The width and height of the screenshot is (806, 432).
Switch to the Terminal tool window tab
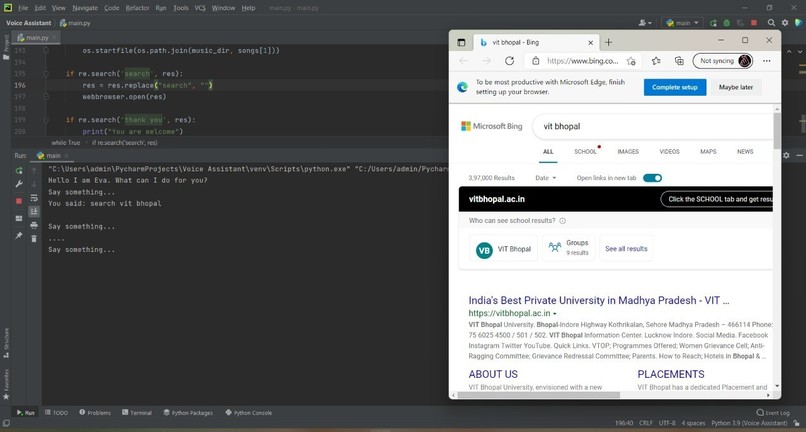coord(137,412)
